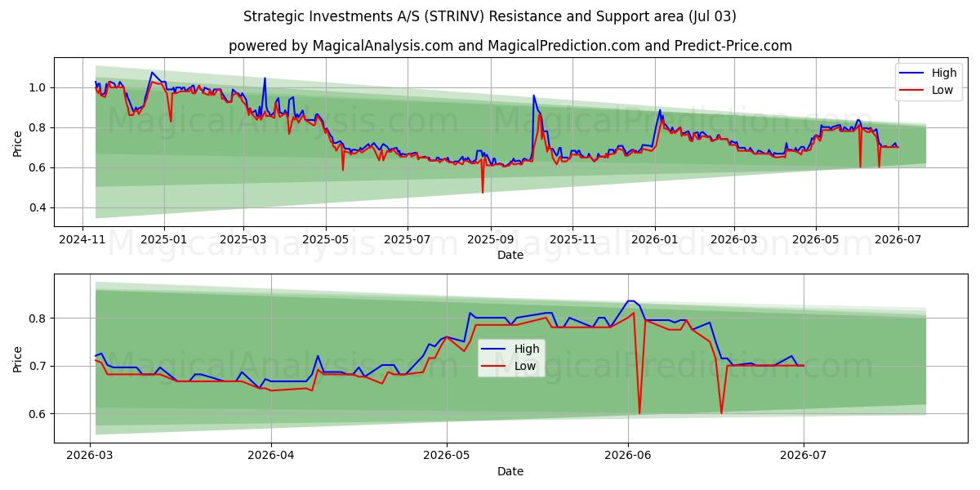
Task: Click the 2026-07 tick label on top chart
Action: pos(897,240)
